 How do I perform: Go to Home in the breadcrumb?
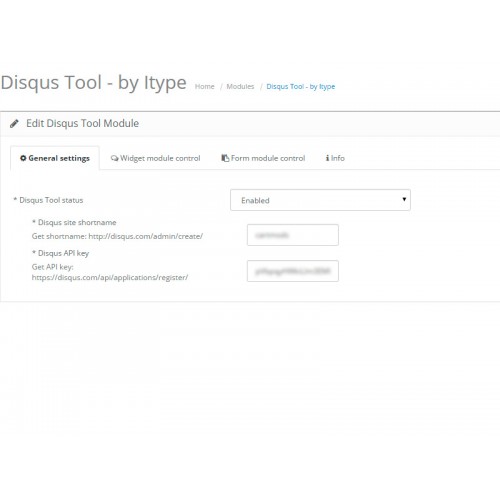[x=205, y=87]
